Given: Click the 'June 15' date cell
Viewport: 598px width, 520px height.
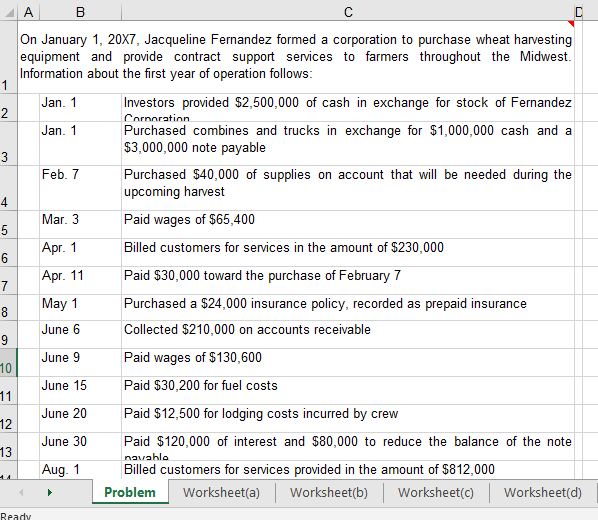Looking at the screenshot, I should pyautogui.click(x=80, y=391).
